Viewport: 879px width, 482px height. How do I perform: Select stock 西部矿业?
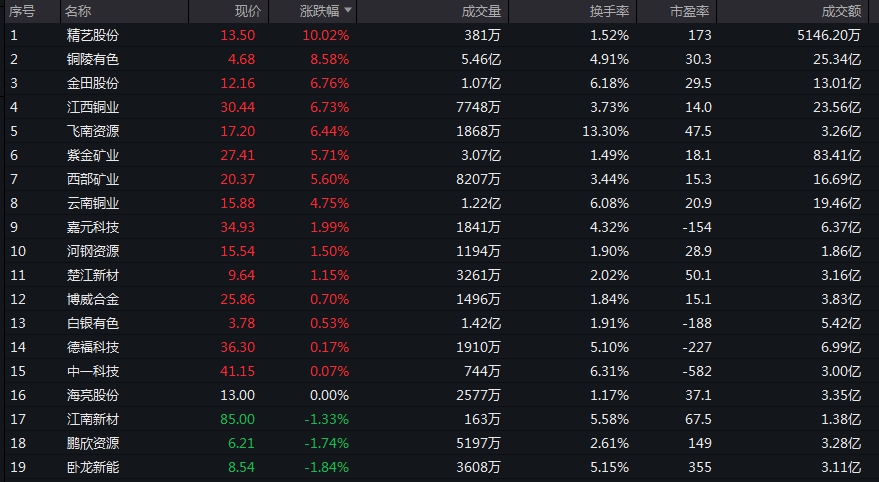pos(93,179)
